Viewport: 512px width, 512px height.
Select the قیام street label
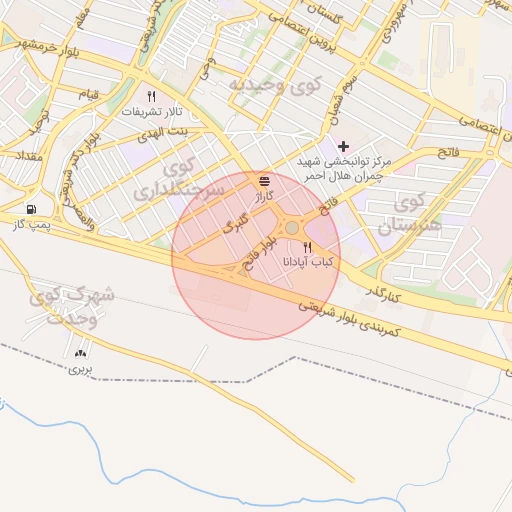tap(89, 95)
